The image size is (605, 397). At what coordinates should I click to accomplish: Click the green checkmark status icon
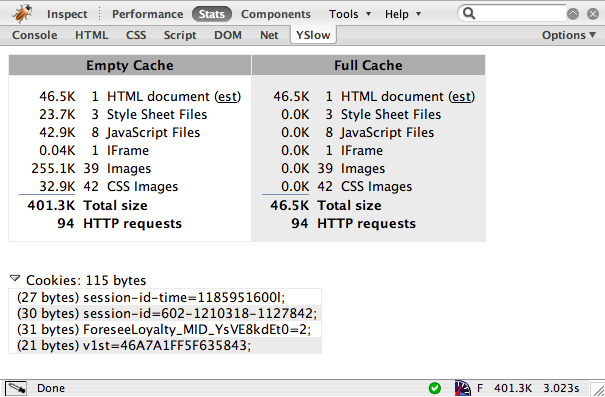point(435,388)
